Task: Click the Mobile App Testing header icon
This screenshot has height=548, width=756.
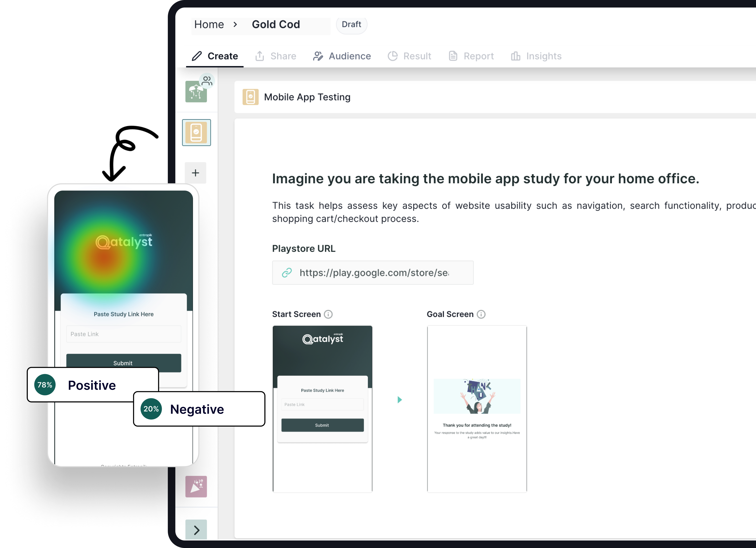Action: (x=250, y=97)
